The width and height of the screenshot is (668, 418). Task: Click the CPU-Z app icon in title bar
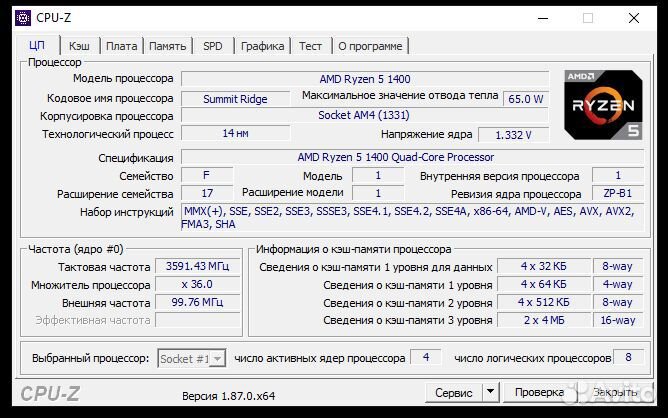pyautogui.click(x=23, y=18)
